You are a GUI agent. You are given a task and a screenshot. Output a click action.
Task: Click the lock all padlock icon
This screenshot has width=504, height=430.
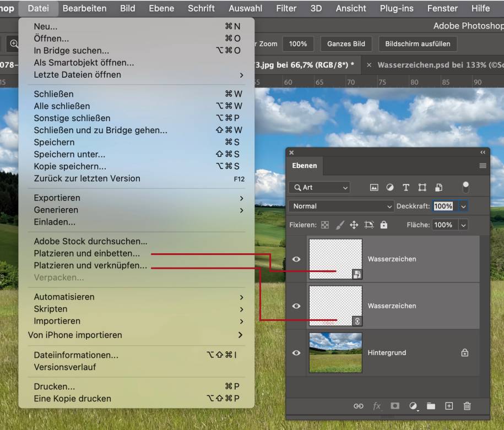tap(384, 225)
